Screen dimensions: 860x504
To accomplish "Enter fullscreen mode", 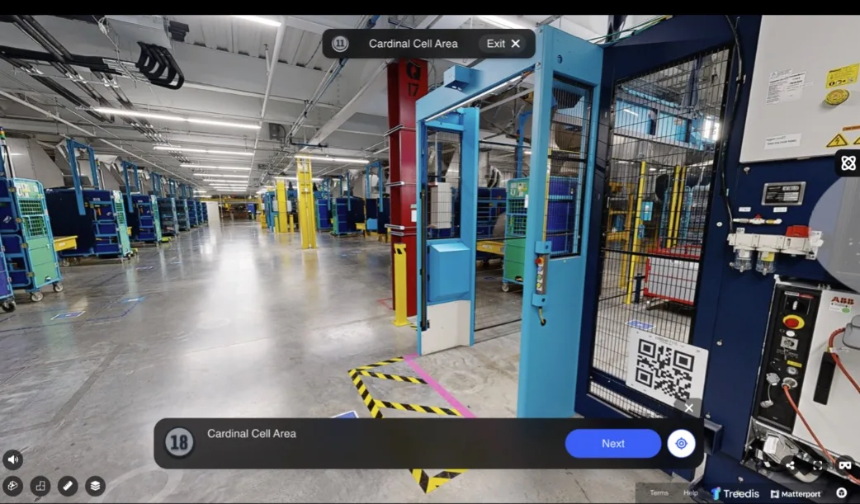I will (817, 465).
